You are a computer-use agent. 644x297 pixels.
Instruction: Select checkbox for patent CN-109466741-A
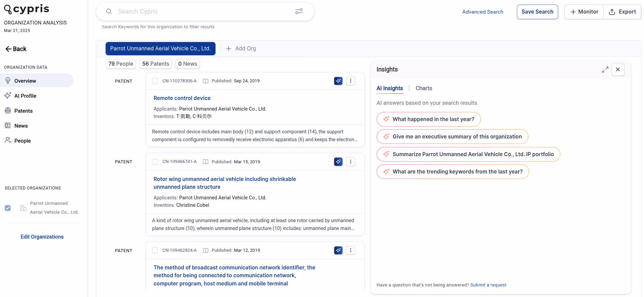(x=155, y=162)
